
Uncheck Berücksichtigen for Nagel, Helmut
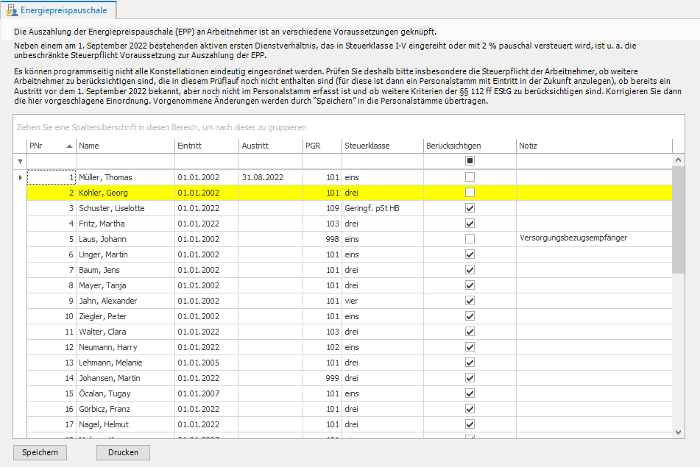point(470,424)
